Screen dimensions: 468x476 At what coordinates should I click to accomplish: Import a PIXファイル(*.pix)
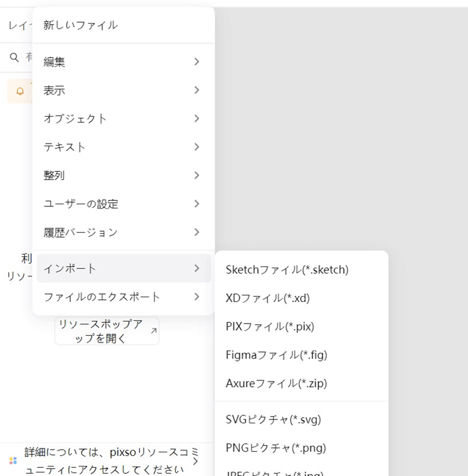tap(301, 326)
